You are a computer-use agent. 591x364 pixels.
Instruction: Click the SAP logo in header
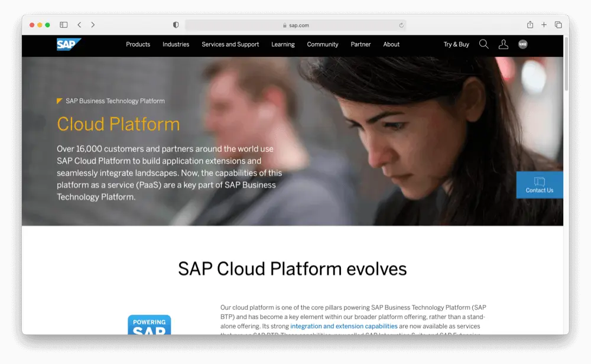[69, 44]
